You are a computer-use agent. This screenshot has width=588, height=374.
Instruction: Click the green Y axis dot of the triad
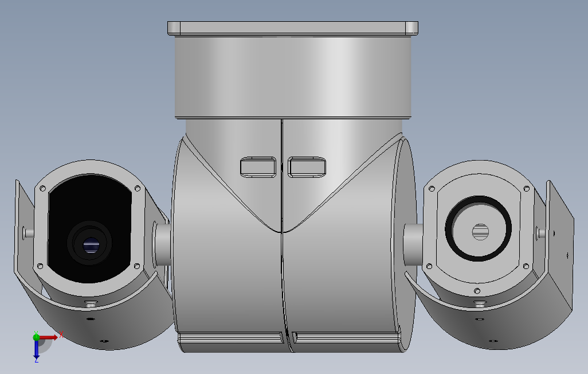pyautogui.click(x=36, y=337)
